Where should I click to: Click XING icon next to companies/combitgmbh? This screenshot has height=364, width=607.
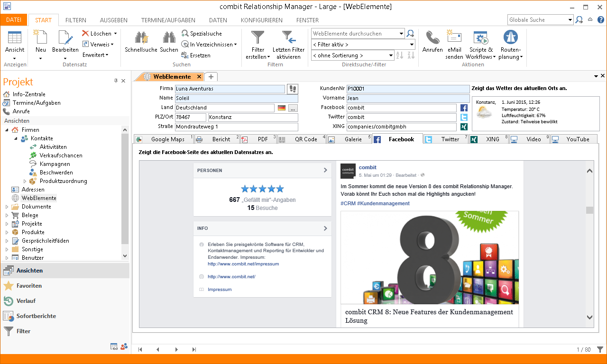(x=464, y=127)
